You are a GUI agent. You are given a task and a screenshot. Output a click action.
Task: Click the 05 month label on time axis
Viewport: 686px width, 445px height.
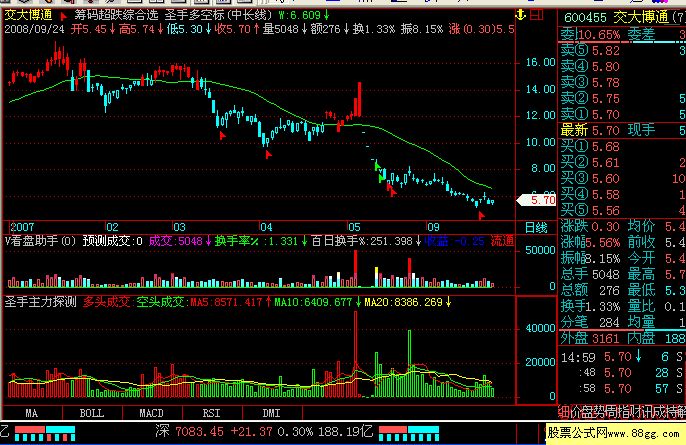354,227
